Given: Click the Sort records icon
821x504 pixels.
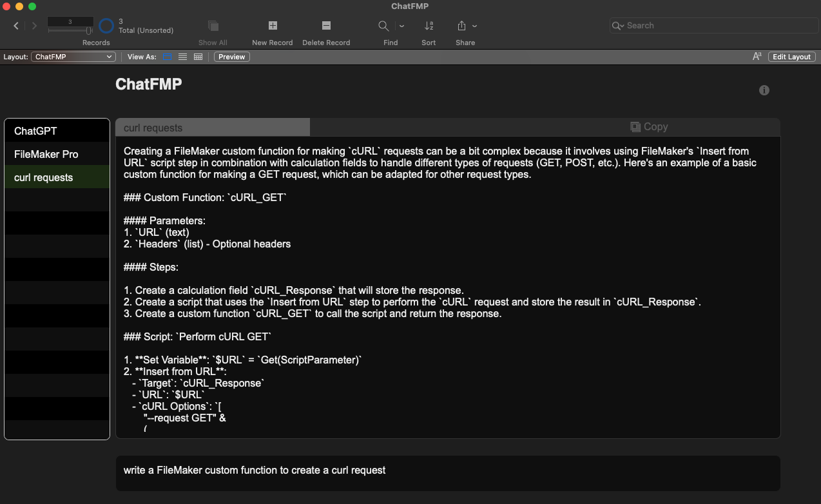Looking at the screenshot, I should (x=429, y=26).
